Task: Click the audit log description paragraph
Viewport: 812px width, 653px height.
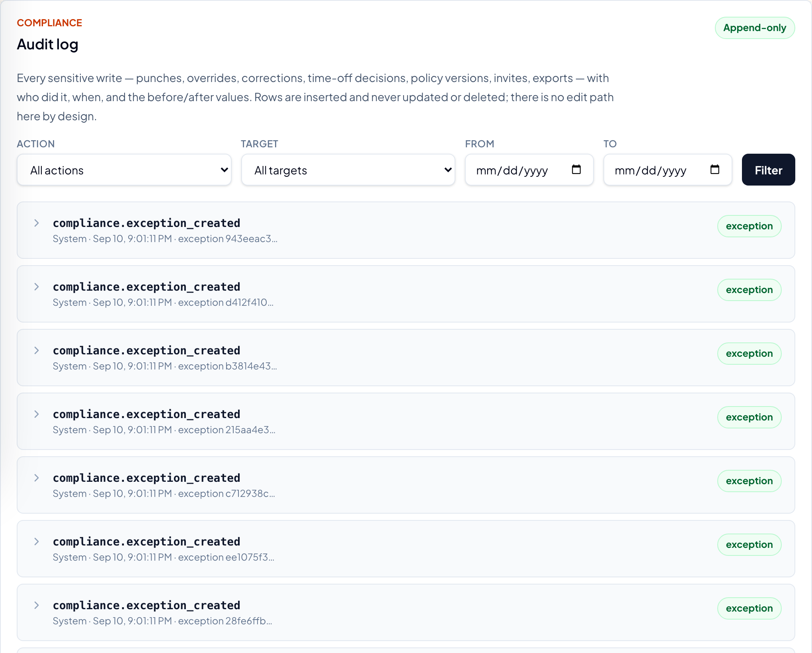Action: (x=315, y=97)
